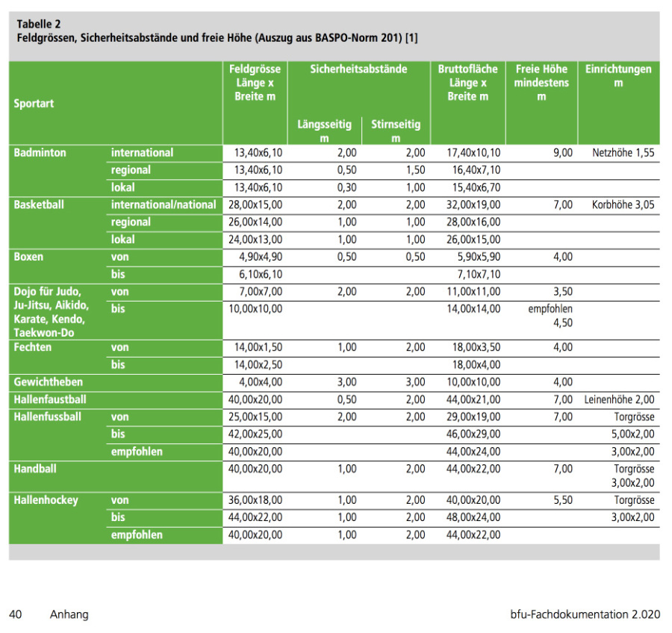
Task: Click the "Freie Höhe mindestens m" header
Action: click(x=541, y=83)
